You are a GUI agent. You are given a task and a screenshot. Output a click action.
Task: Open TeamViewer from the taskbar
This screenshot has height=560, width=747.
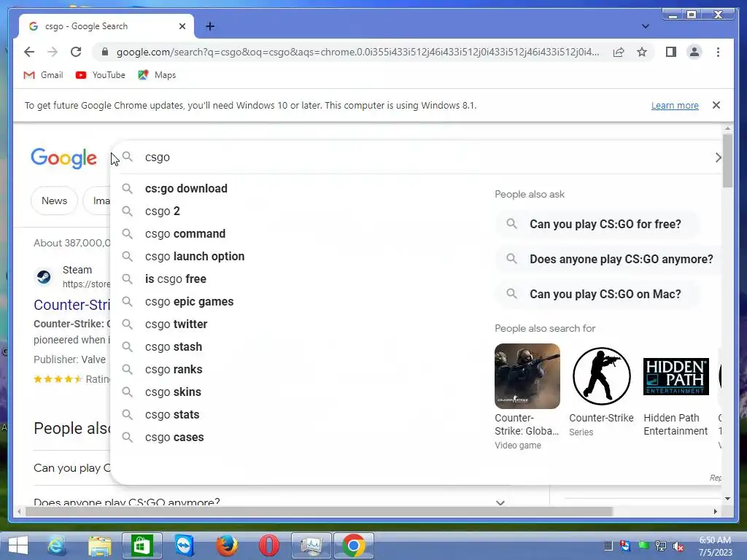(185, 545)
